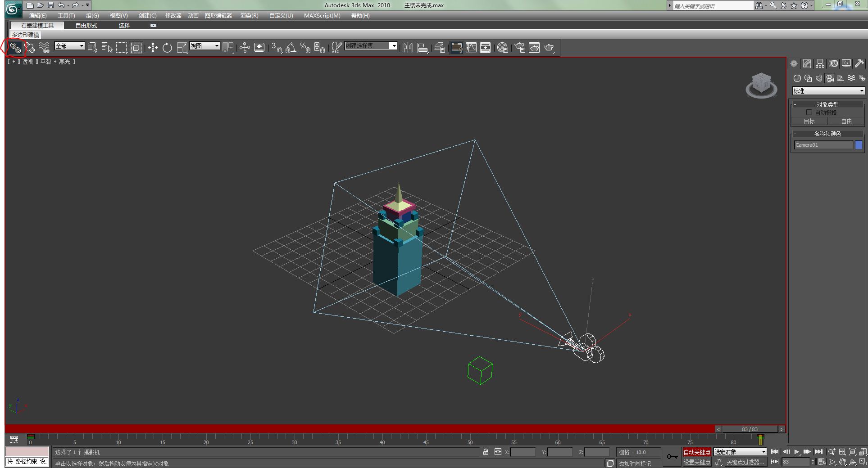Open Schematic View
Viewport: 868px width, 468px height.
pyautogui.click(x=485, y=48)
